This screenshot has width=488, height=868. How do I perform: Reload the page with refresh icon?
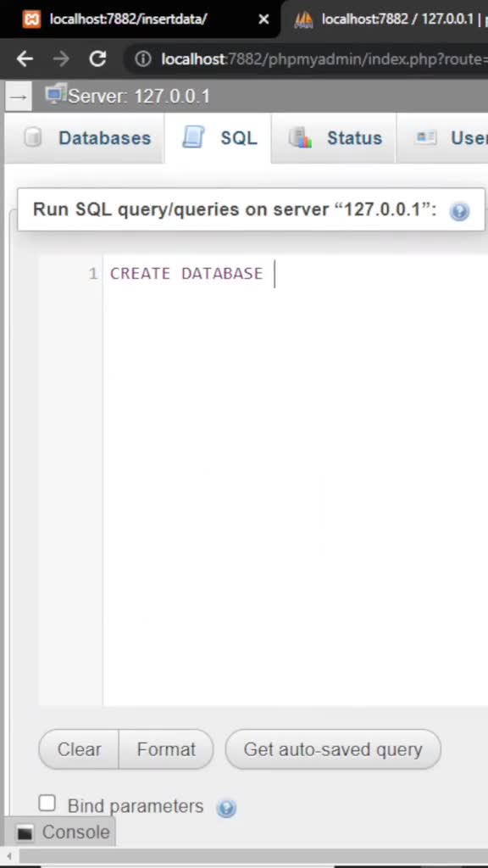click(x=98, y=58)
